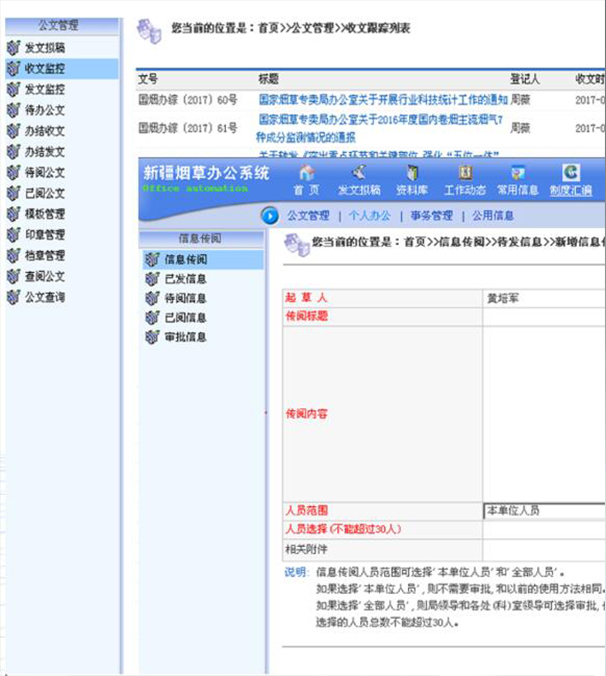Screen dimensions: 606x676
Task: Switch to 公文管理 navigation tab
Action: pos(308,216)
